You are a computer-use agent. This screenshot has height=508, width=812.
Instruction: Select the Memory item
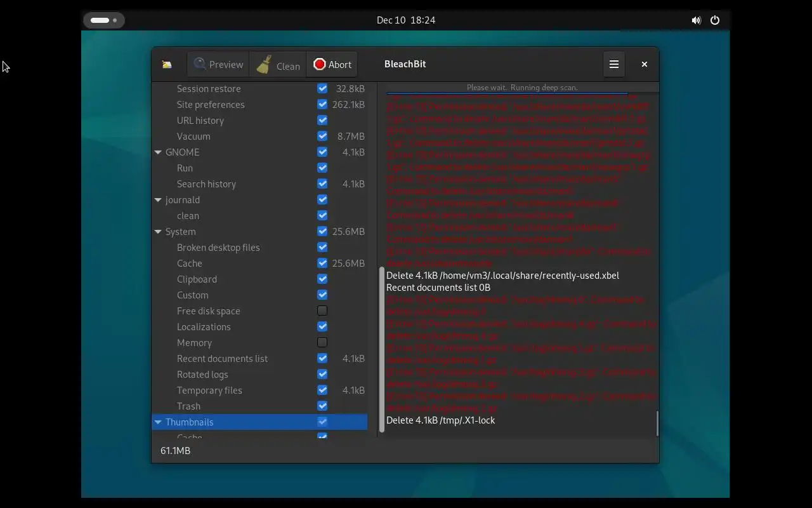tap(194, 342)
